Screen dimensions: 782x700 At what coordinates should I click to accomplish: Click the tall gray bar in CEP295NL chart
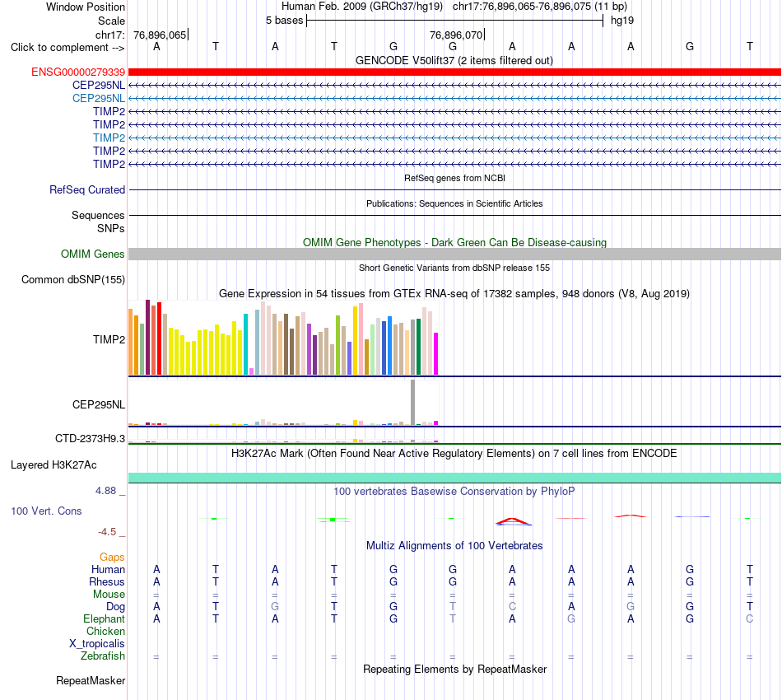(412, 402)
